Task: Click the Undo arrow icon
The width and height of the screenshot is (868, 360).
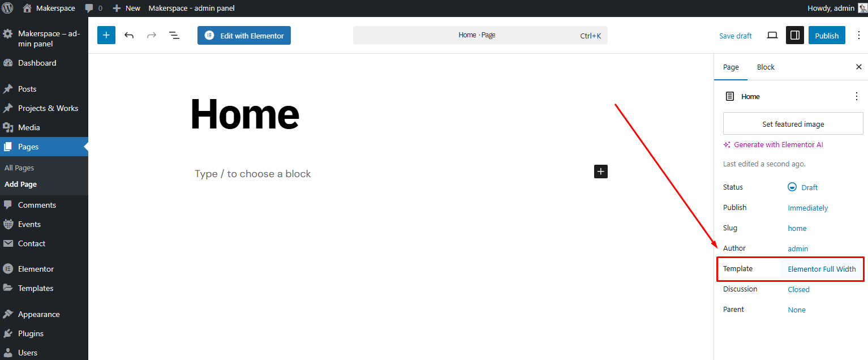Action: coord(129,35)
